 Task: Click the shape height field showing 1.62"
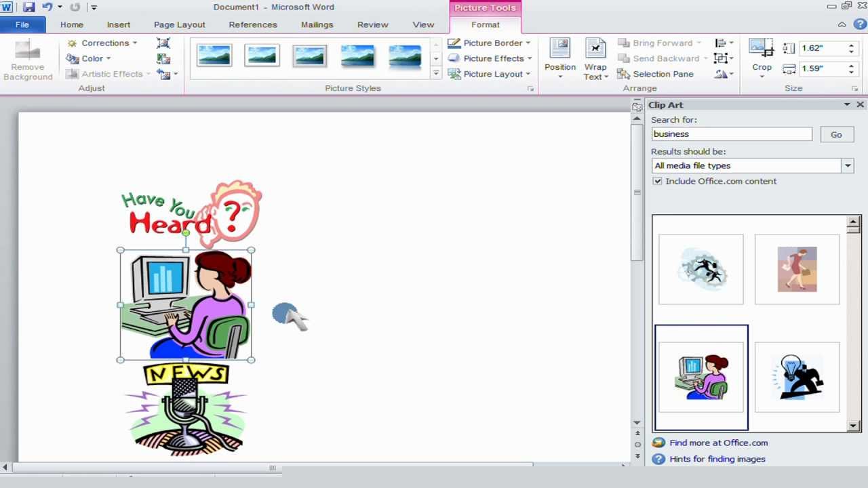(822, 48)
